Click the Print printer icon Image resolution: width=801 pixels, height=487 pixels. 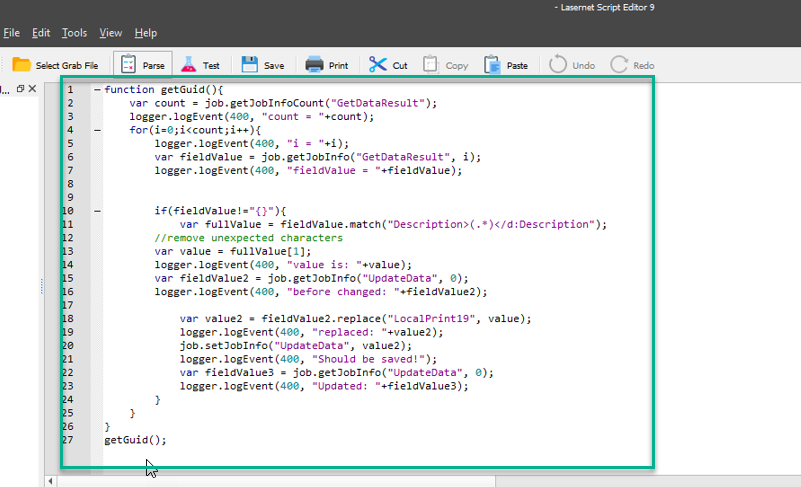(314, 65)
